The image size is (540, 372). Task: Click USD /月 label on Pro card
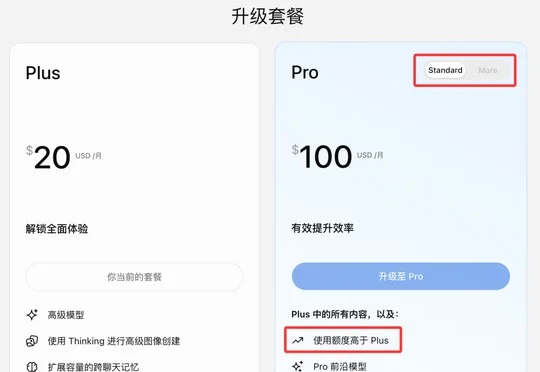[x=370, y=155]
